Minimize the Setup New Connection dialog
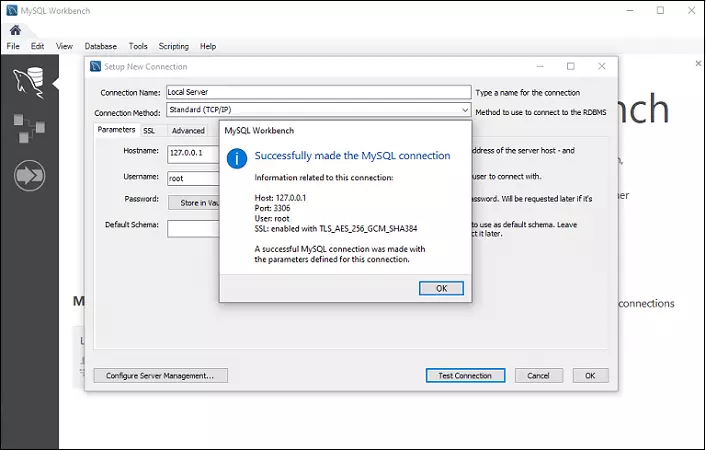 point(540,66)
